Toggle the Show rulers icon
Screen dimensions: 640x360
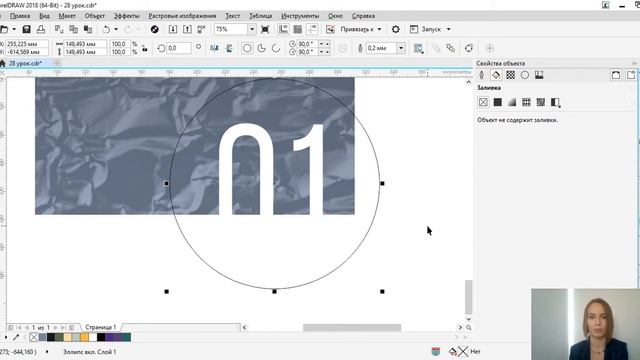pyautogui.click(x=283, y=29)
